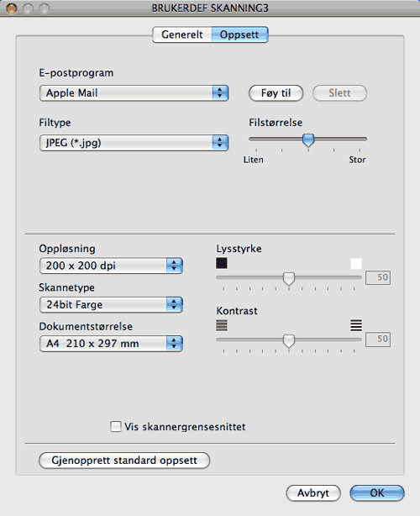Click the window close button
This screenshot has width=420, height=516.
click(12, 8)
